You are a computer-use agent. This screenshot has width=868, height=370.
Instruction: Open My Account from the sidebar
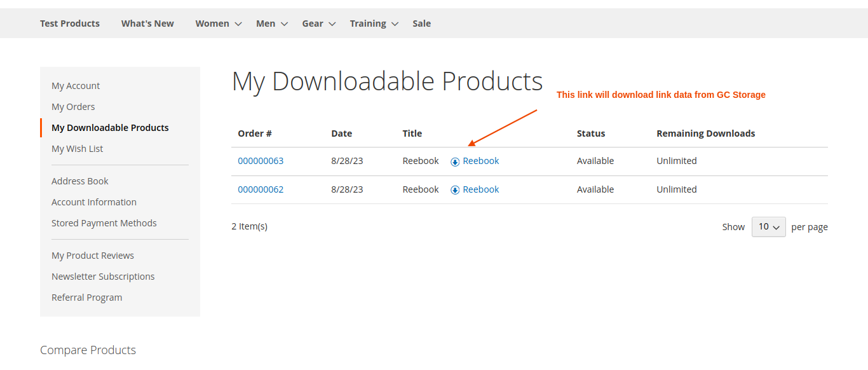[76, 85]
